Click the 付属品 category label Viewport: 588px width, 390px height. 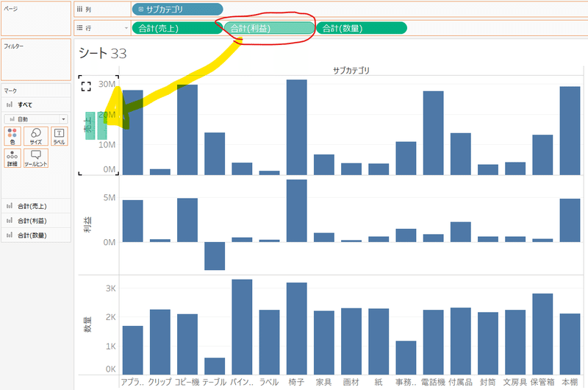click(461, 382)
